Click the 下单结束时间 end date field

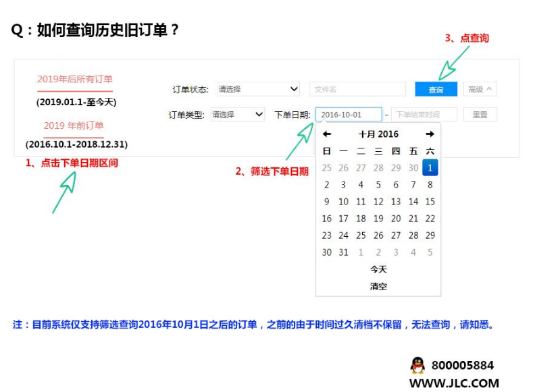[424, 115]
